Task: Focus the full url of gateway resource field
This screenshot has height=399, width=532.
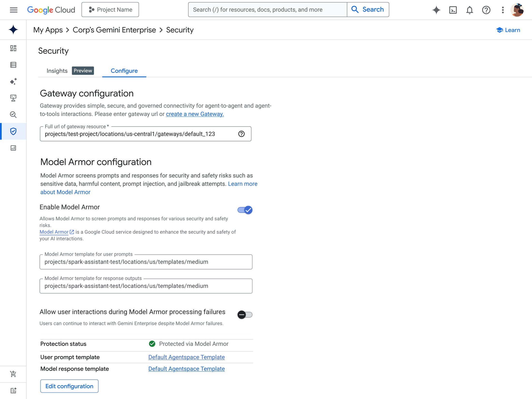Action: click(146, 134)
